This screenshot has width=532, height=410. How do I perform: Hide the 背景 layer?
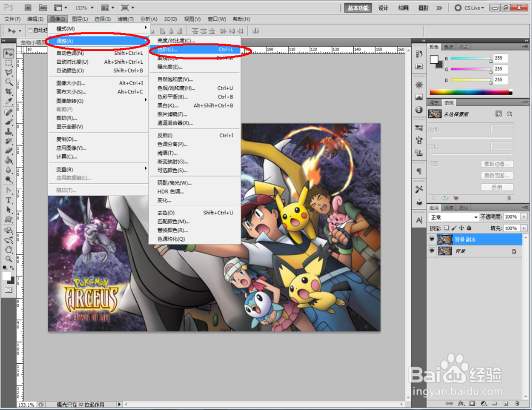click(x=431, y=250)
